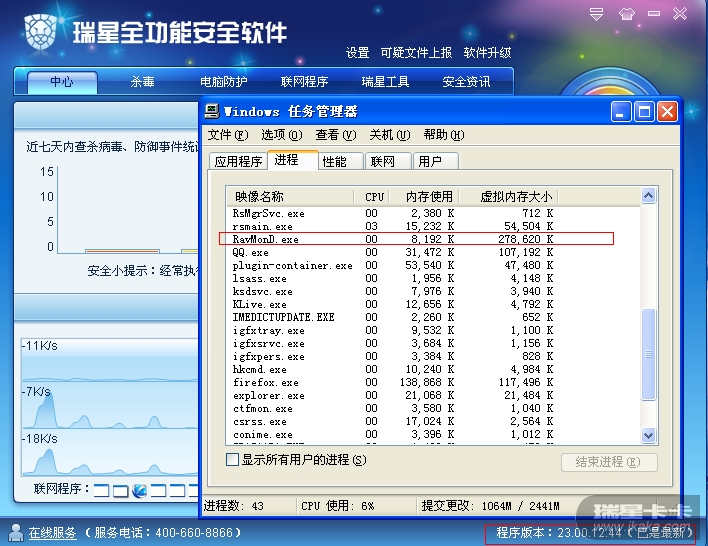Open the 选项(O) menu
The height and width of the screenshot is (546, 708).
pyautogui.click(x=282, y=135)
